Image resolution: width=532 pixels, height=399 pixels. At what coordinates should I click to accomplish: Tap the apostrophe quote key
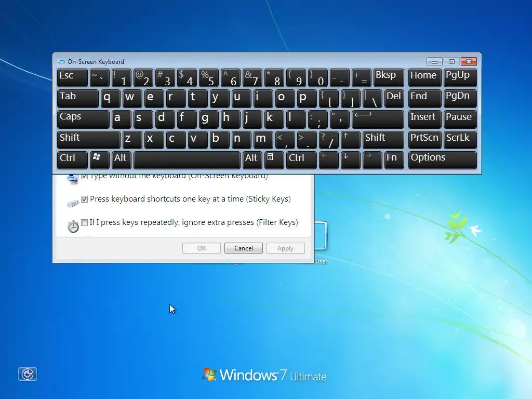click(x=340, y=119)
